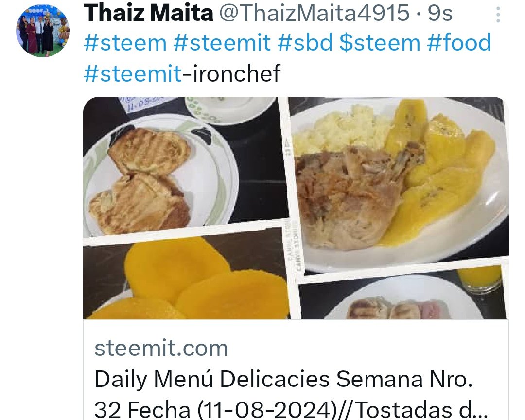Open #steemit hashtag before -ironchef
The width and height of the screenshot is (525, 420).
pyautogui.click(x=133, y=73)
